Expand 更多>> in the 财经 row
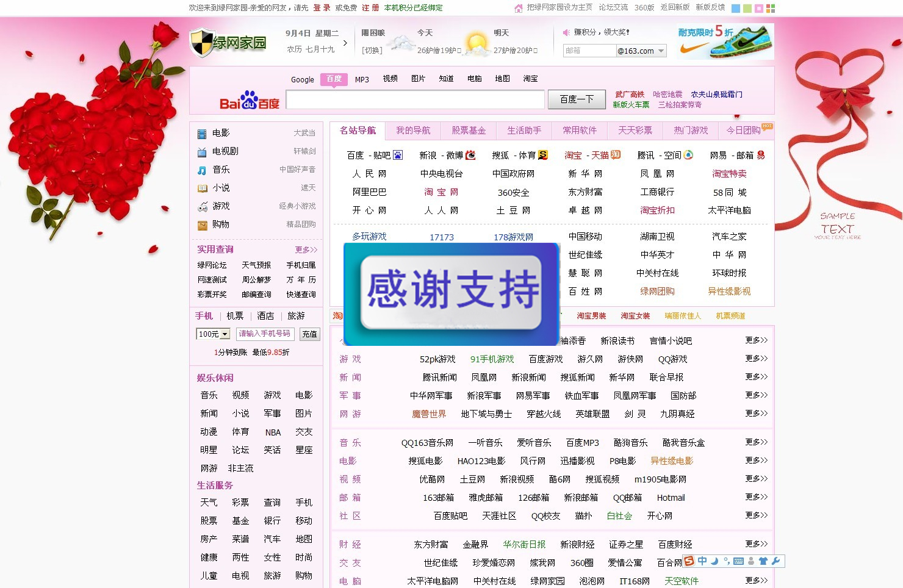Screen dimensions: 903x588 [x=757, y=543]
